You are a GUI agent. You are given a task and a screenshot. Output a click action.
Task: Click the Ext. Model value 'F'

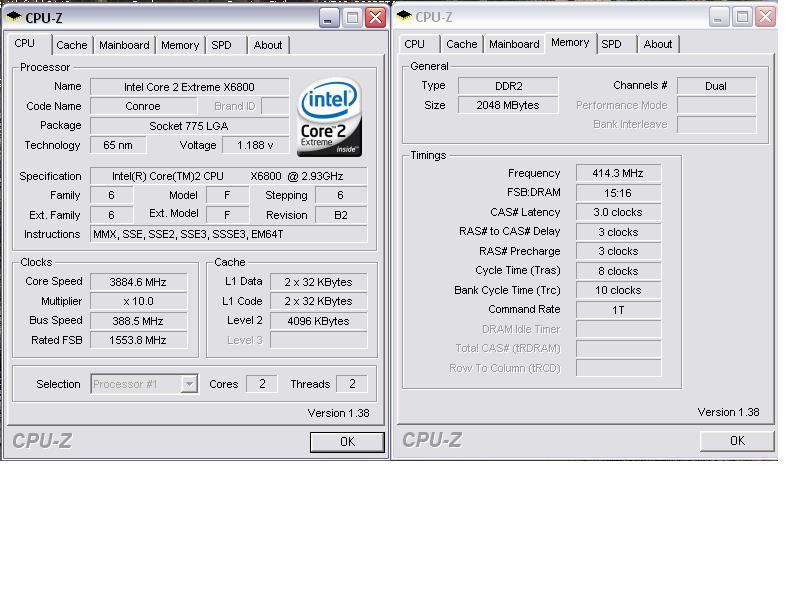[x=228, y=215]
